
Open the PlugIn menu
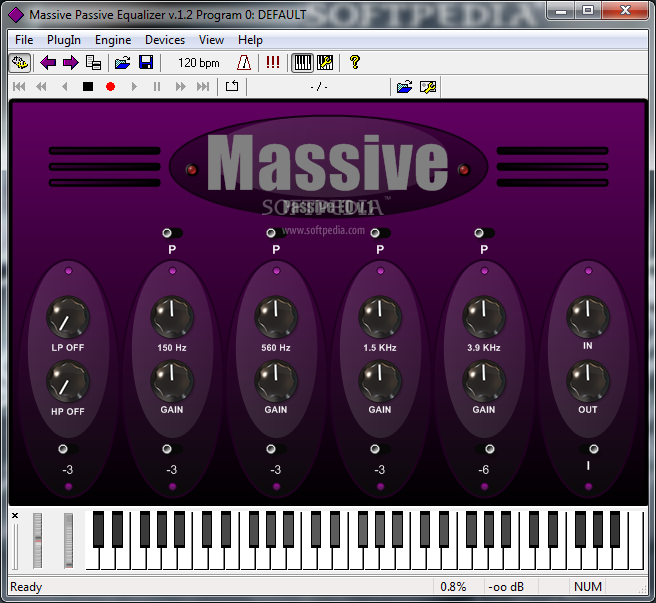pos(64,40)
